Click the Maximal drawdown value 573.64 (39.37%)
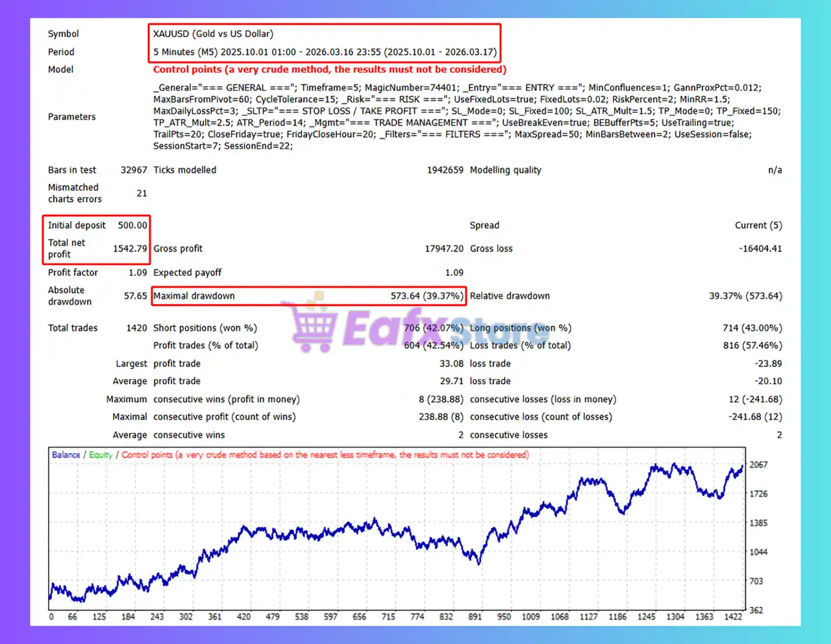Image resolution: width=831 pixels, height=644 pixels. (x=427, y=296)
